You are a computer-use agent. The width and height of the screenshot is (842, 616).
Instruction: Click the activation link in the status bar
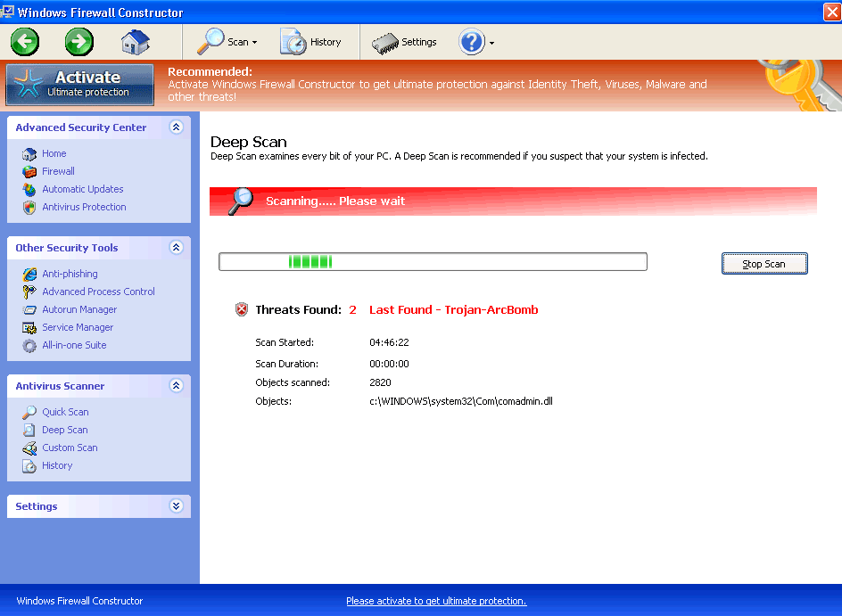pyautogui.click(x=436, y=601)
